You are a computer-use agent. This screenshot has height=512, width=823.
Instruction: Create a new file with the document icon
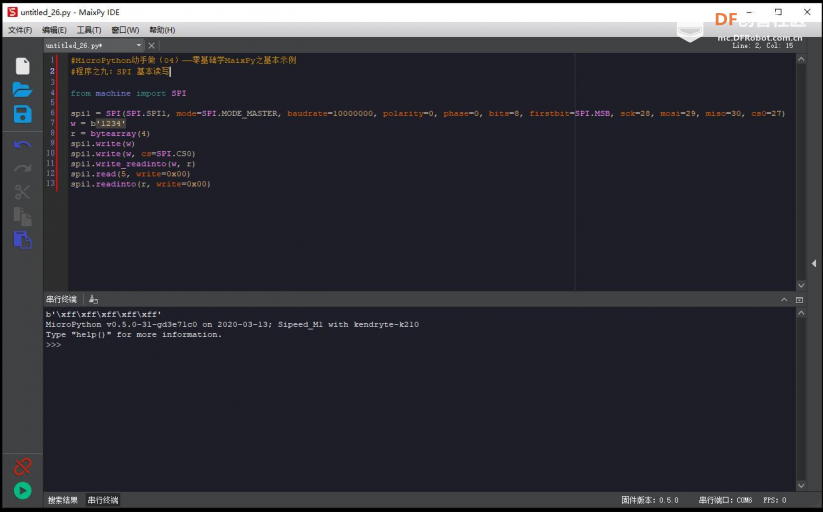[x=23, y=66]
